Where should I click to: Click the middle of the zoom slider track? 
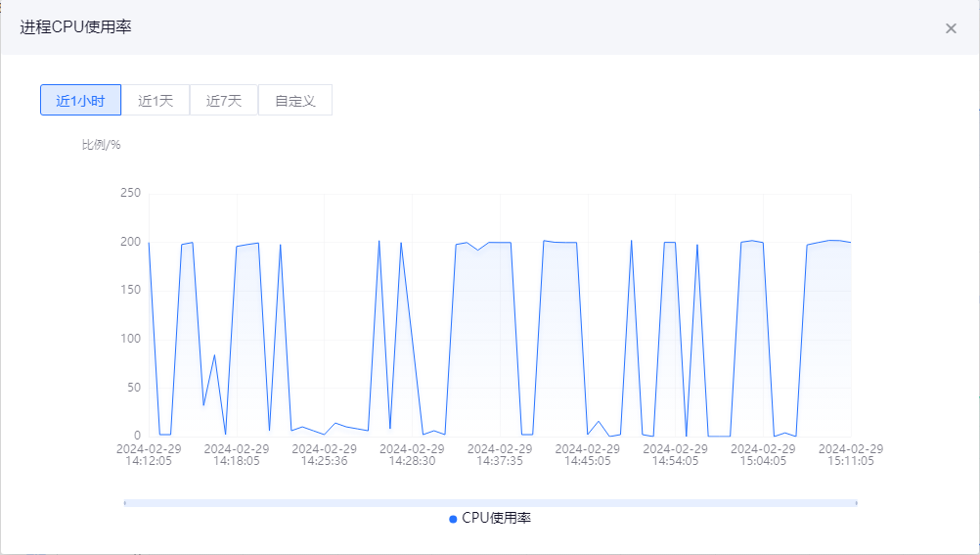490,503
